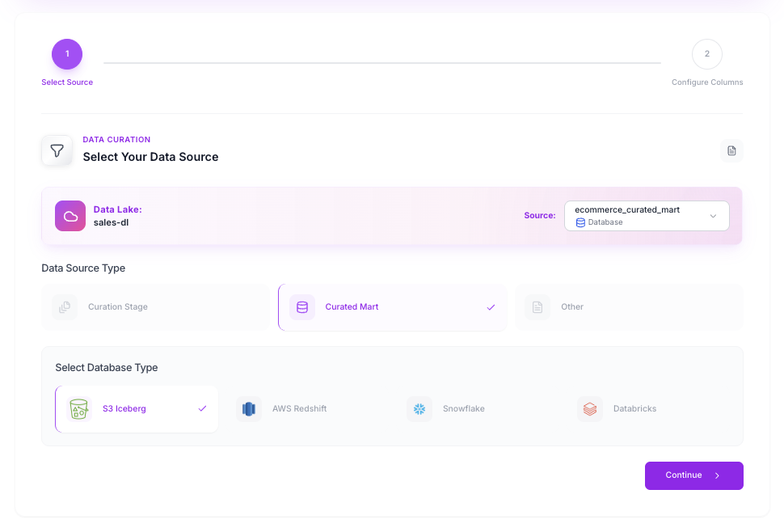The width and height of the screenshot is (784, 532).
Task: Select Snowflake as database type
Action: (463, 409)
